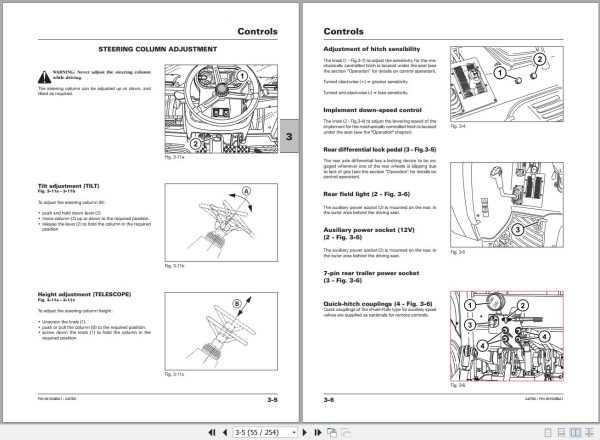Click the Rear differential lock pedal heading
The height and width of the screenshot is (440, 600).
click(380, 149)
